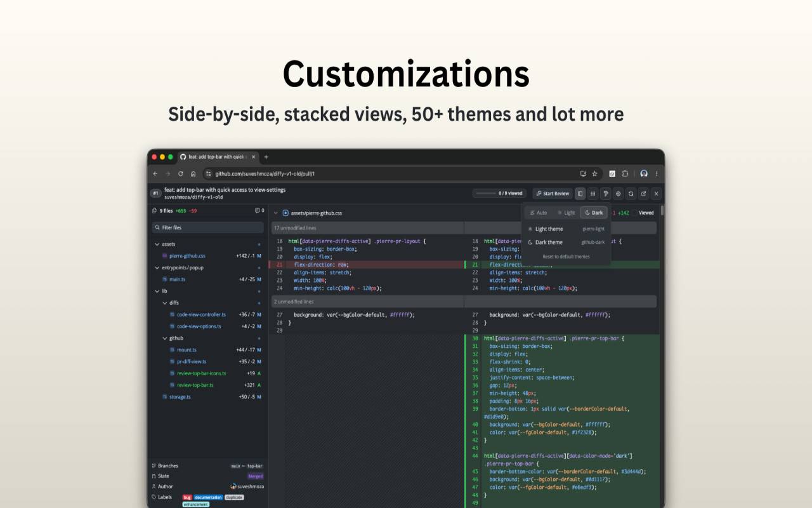This screenshot has width=812, height=508.
Task: Click the refresh icon in top bar
Action: [x=631, y=194]
